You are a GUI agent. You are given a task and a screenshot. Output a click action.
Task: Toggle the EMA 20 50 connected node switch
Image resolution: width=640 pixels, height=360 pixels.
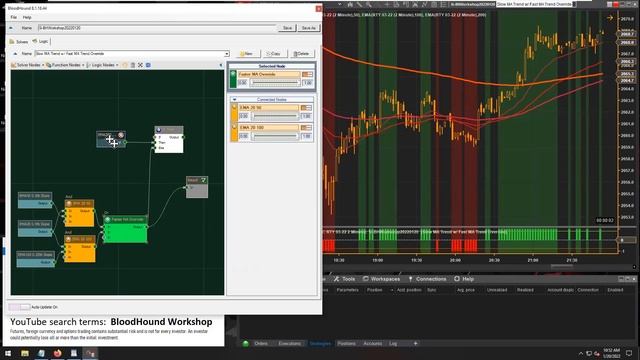click(234, 112)
